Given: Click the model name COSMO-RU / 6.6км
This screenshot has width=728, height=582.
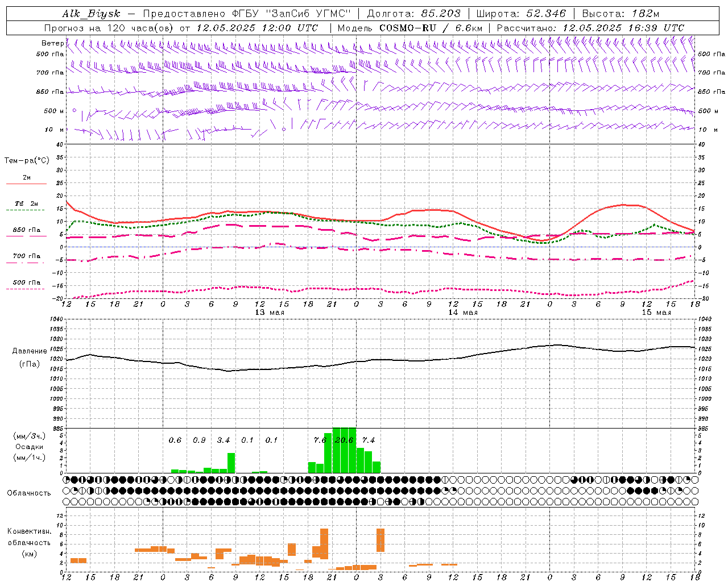Looking at the screenshot, I should point(431,28).
